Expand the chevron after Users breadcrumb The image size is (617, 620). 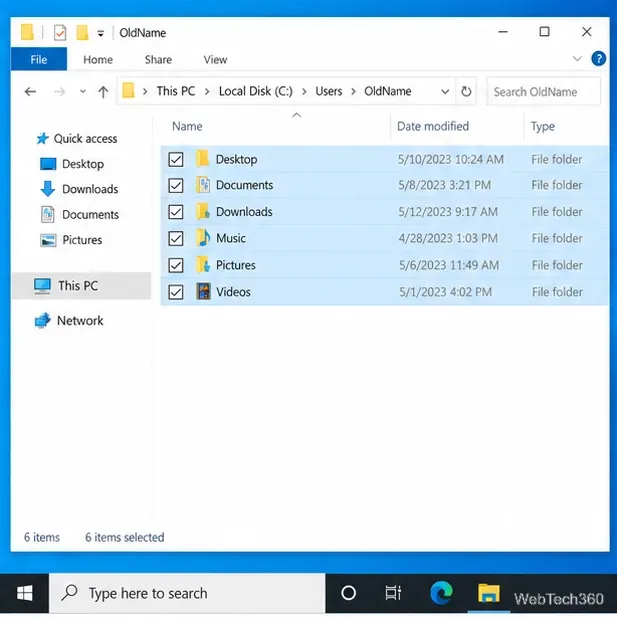(354, 92)
